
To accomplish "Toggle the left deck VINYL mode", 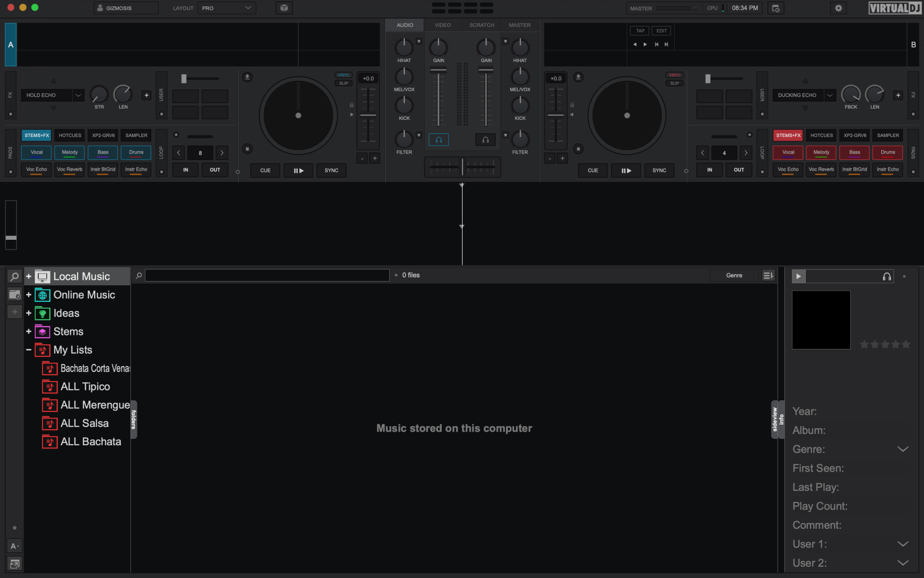I will pos(343,75).
